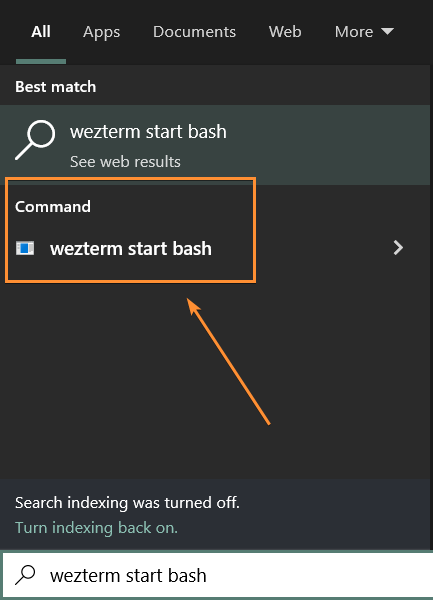This screenshot has width=433, height=600.
Task: Click the Search indexing was turned off notice
Action: click(127, 503)
